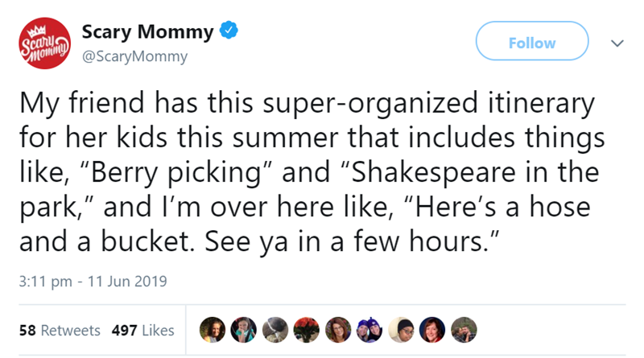Viewport: 644px width, 358px height.
Task: Click the blue verified checkmark badge
Action: click(x=229, y=33)
